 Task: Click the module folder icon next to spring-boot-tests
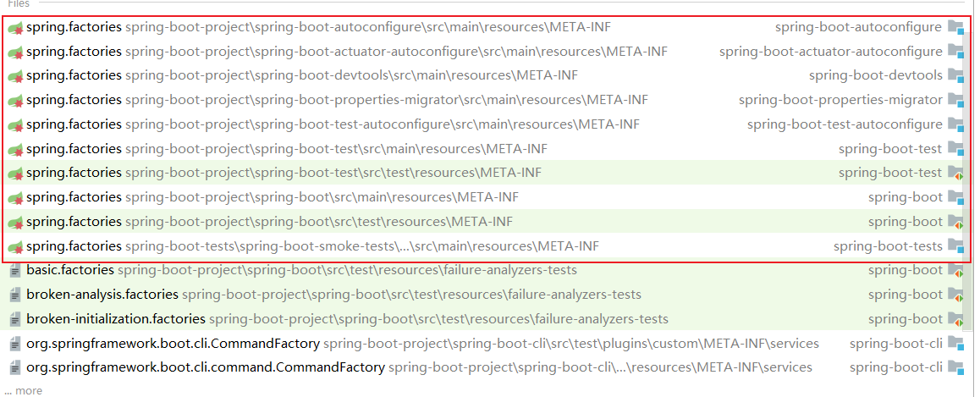pos(956,247)
